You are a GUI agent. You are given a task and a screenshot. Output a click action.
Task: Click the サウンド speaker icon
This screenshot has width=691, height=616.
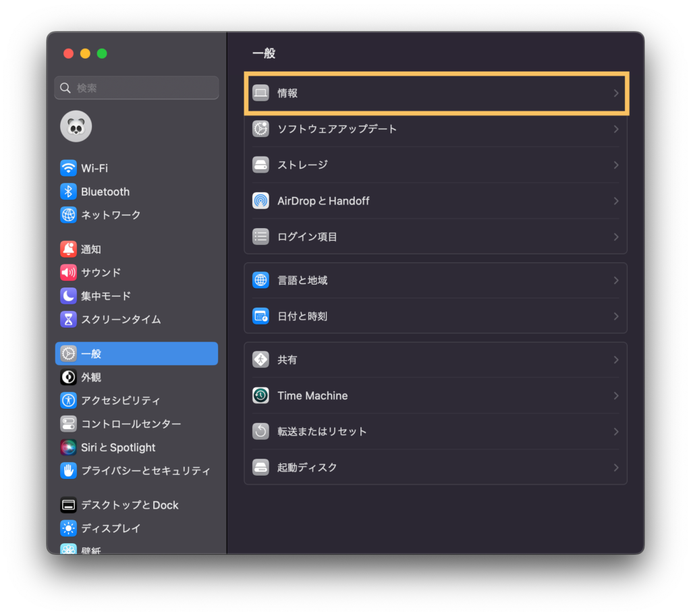pos(68,273)
